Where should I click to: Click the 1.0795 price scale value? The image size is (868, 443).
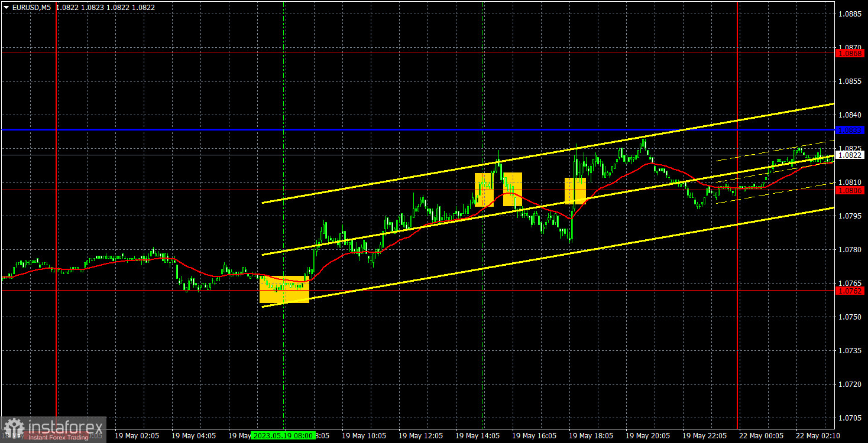tap(850, 216)
